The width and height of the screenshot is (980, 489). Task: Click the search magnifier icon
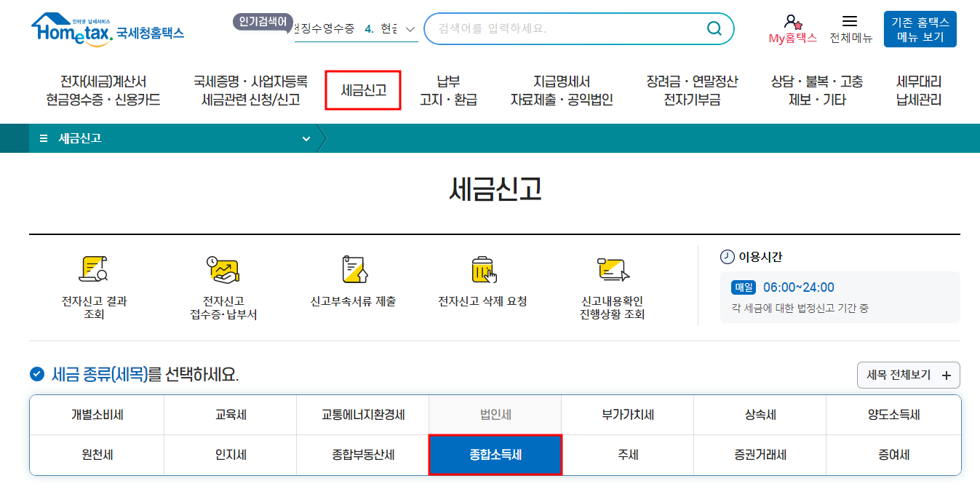coord(713,28)
